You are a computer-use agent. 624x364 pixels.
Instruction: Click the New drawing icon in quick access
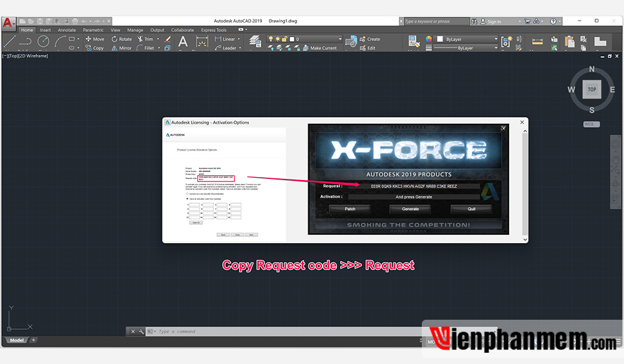click(x=22, y=21)
